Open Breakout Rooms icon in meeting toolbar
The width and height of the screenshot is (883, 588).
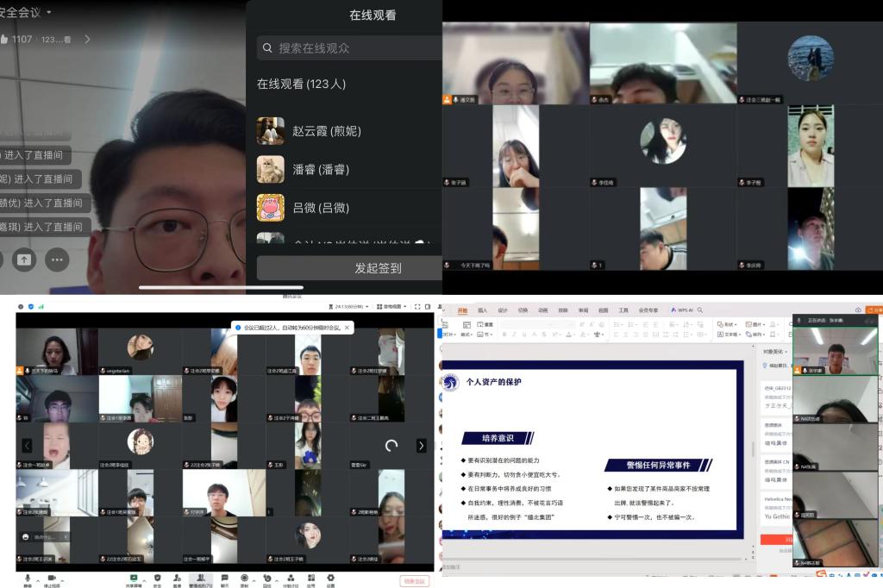(x=291, y=579)
